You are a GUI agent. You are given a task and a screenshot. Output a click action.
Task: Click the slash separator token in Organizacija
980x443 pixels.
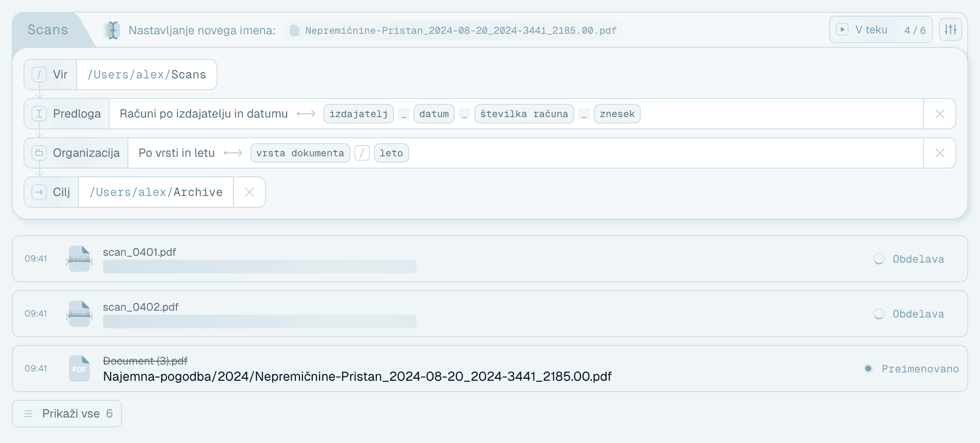click(362, 153)
